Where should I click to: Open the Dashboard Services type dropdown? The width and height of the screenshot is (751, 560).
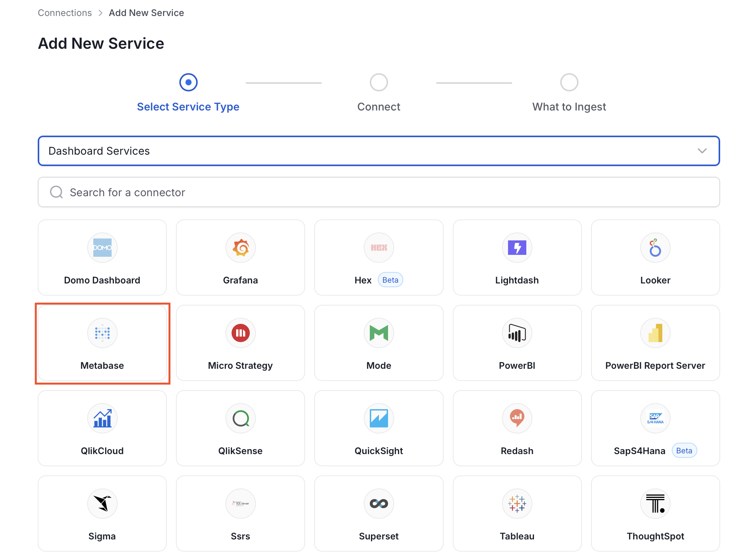tap(379, 151)
